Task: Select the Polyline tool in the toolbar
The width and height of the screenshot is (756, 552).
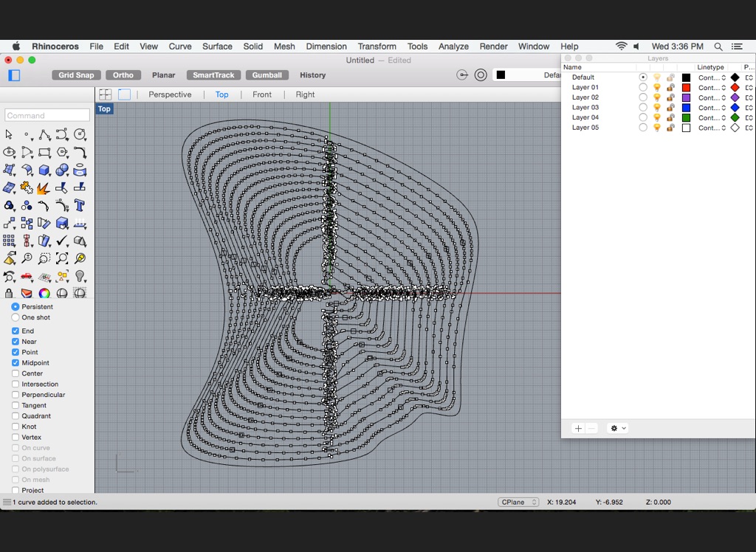Action: 44,135
